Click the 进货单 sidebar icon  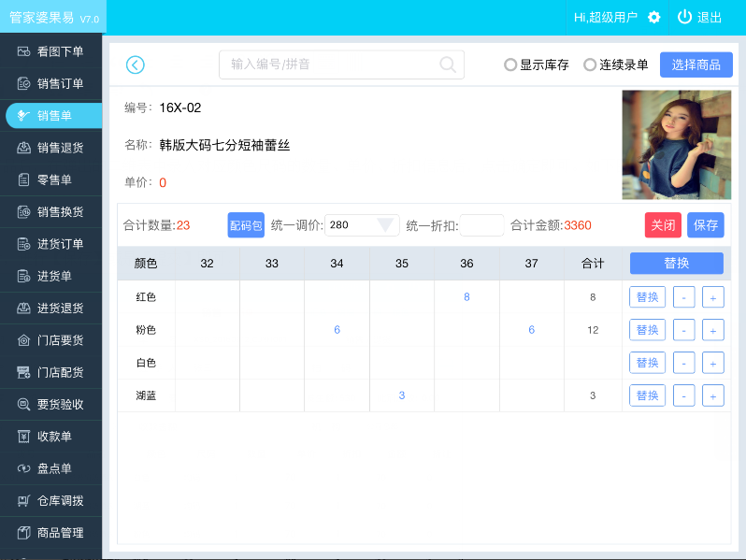[x=23, y=276]
